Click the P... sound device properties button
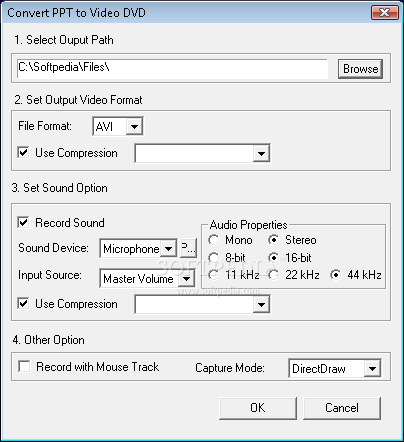 (x=188, y=248)
